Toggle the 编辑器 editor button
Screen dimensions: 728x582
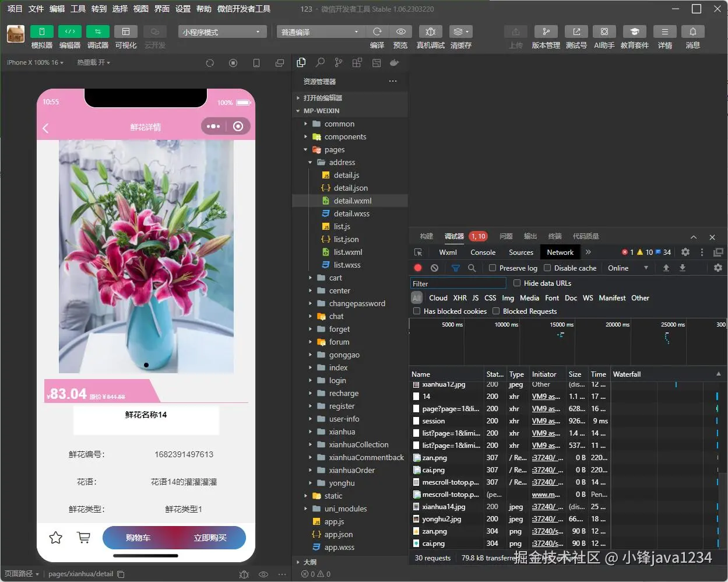coord(69,31)
